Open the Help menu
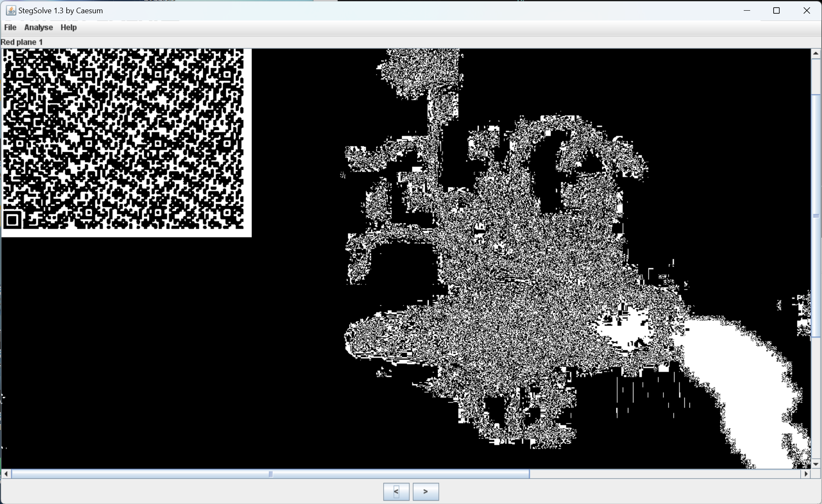The width and height of the screenshot is (822, 504). point(68,27)
